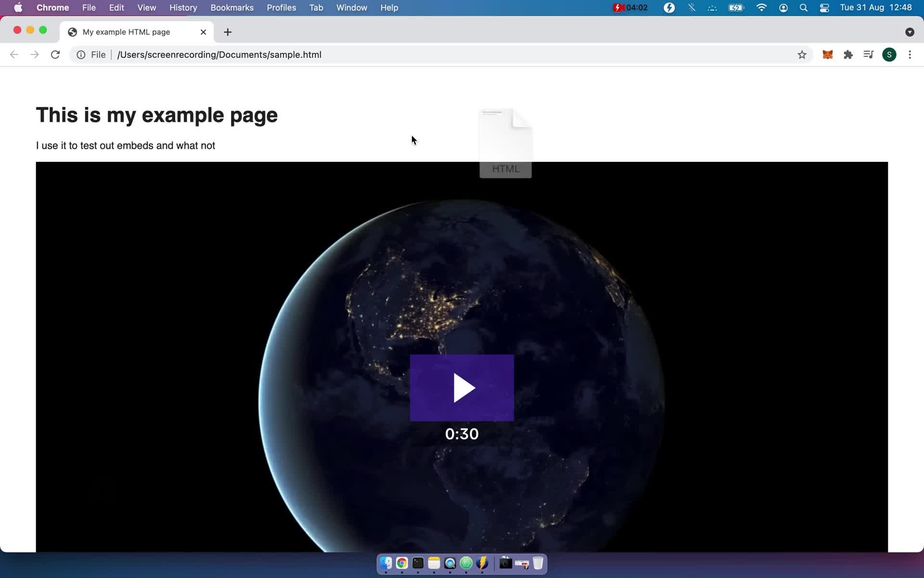
Task: Click the 0:30 video duration label
Action: click(462, 434)
